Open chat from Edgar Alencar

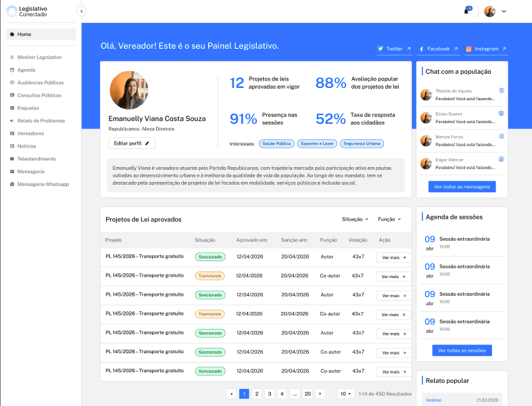(x=462, y=164)
